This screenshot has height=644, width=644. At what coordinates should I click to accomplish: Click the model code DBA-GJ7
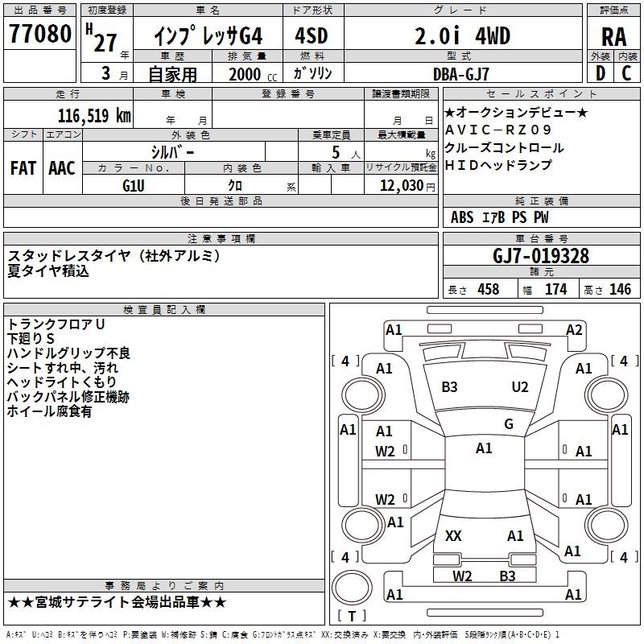pos(461,74)
